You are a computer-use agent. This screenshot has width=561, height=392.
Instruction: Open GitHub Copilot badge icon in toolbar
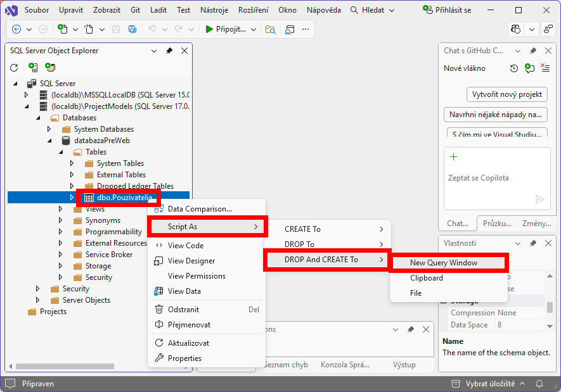tap(516, 29)
